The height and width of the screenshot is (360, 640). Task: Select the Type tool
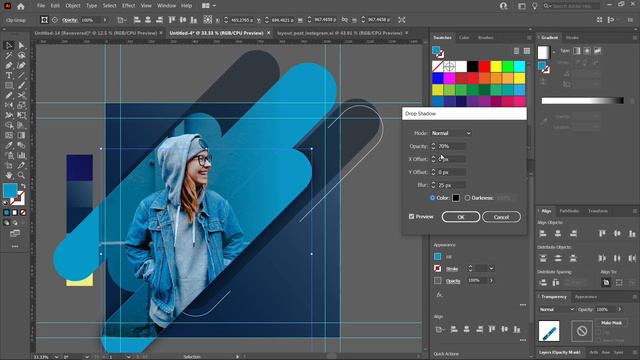[9, 76]
